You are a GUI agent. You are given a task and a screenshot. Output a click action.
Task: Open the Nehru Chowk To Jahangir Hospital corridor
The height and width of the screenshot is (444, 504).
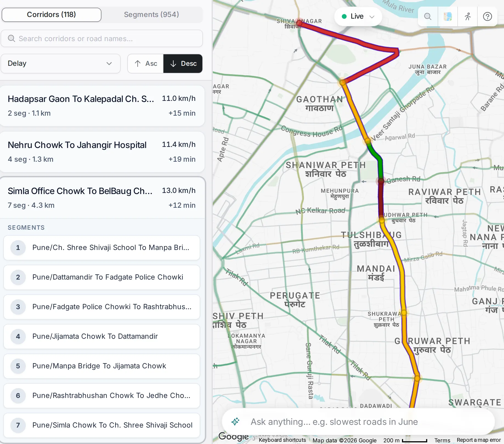(x=102, y=152)
